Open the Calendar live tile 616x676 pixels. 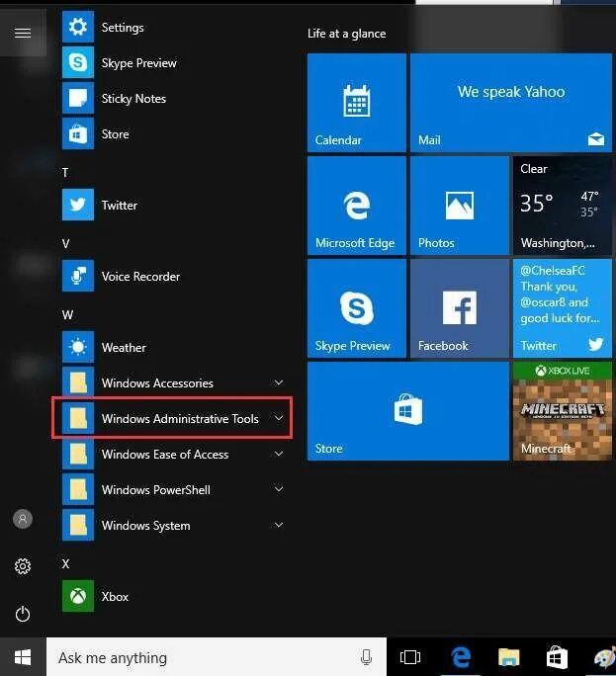[356, 103]
